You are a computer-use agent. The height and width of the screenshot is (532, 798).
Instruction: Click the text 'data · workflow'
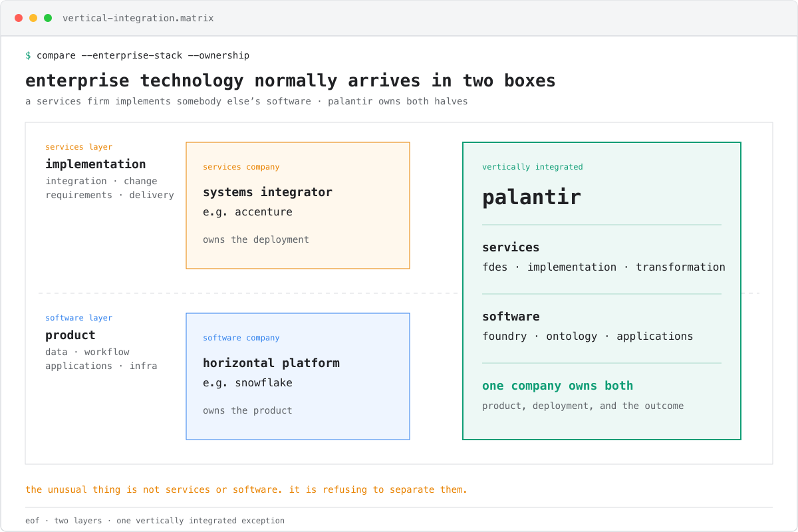coord(87,352)
